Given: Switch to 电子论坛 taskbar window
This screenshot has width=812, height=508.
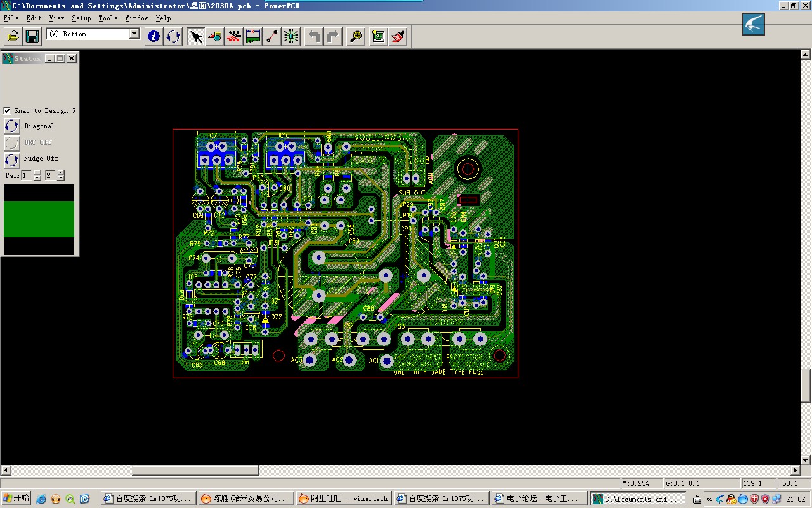Looking at the screenshot, I should click(539, 498).
